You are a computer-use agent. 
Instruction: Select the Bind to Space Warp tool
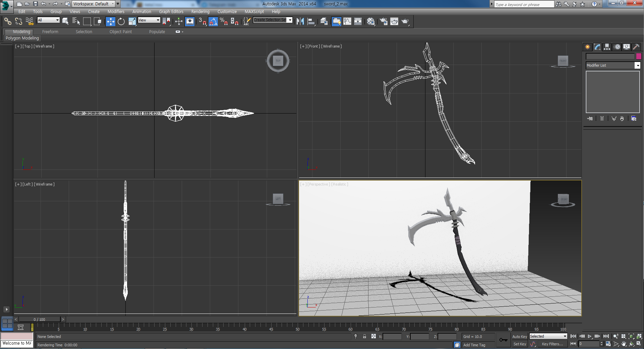click(30, 21)
